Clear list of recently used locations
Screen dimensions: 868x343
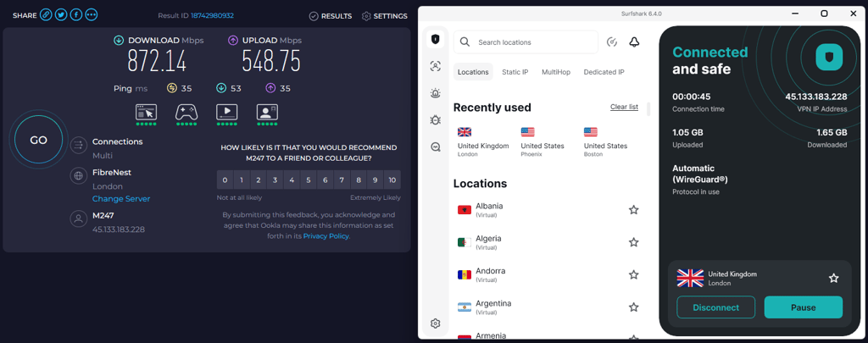click(x=625, y=107)
